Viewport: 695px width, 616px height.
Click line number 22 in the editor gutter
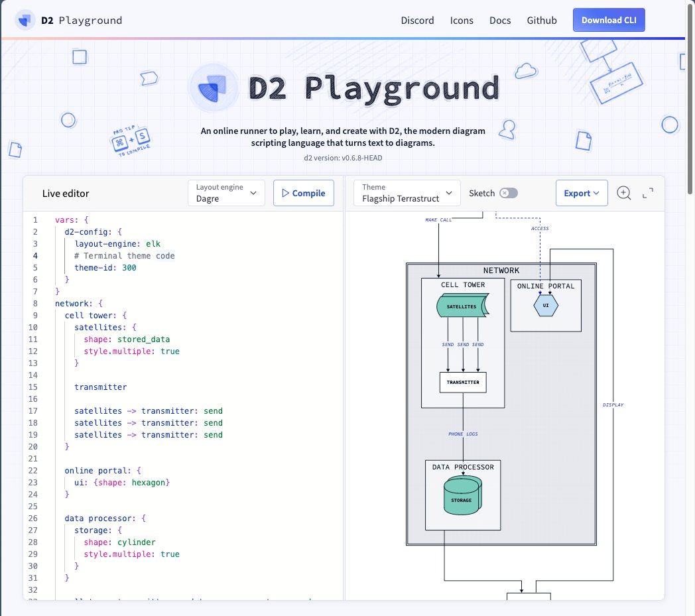(x=33, y=471)
